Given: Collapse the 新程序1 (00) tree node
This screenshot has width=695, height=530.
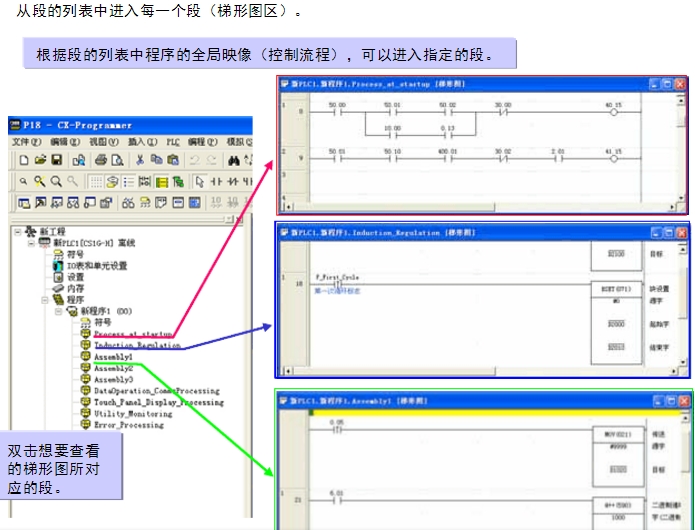Looking at the screenshot, I should [59, 311].
